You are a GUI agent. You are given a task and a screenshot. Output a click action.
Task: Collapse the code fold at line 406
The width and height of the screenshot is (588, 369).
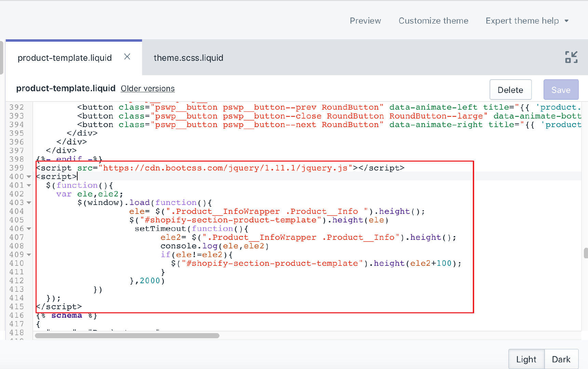29,229
